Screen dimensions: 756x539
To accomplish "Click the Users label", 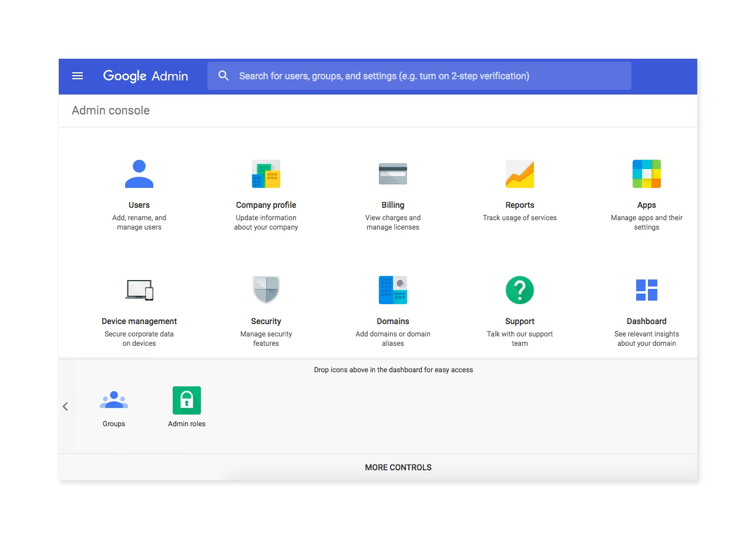I will point(139,205).
